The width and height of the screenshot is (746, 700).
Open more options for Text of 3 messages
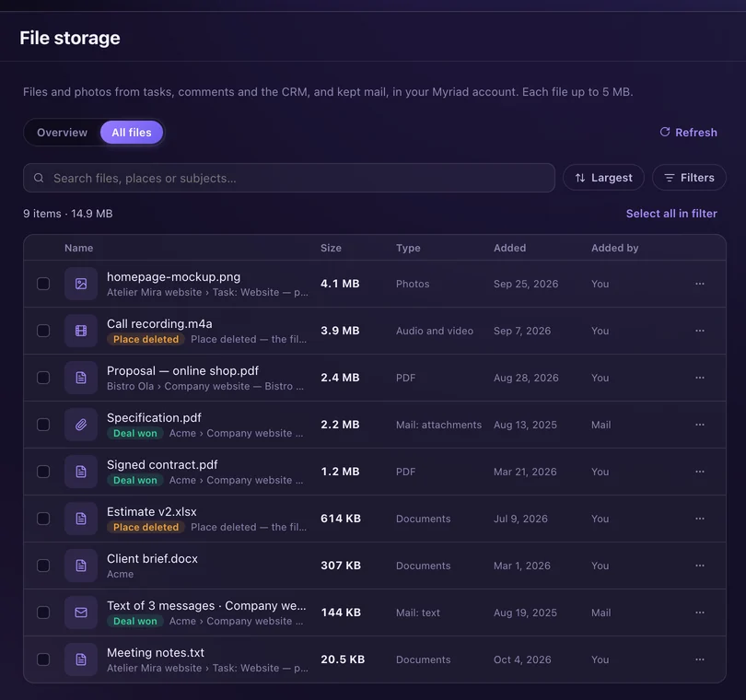coord(699,612)
